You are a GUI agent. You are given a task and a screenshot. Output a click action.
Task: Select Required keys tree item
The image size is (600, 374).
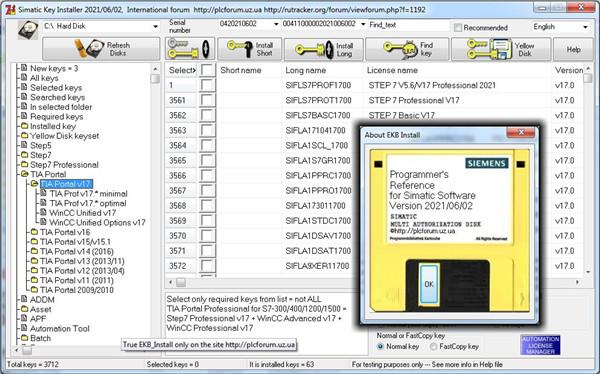click(x=57, y=116)
